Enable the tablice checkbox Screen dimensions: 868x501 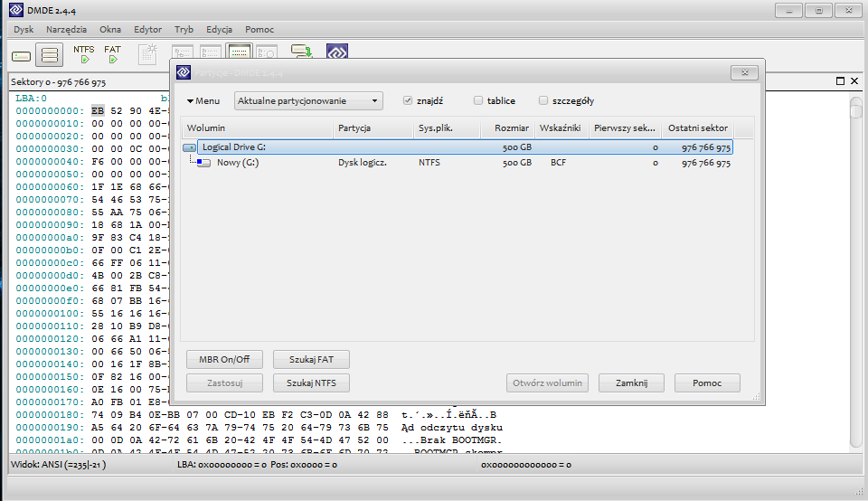478,100
